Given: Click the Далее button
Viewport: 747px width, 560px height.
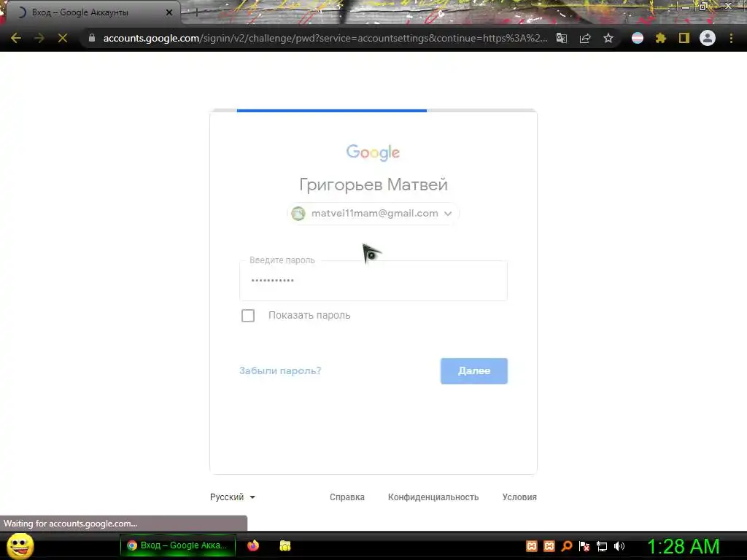Looking at the screenshot, I should pyautogui.click(x=474, y=371).
